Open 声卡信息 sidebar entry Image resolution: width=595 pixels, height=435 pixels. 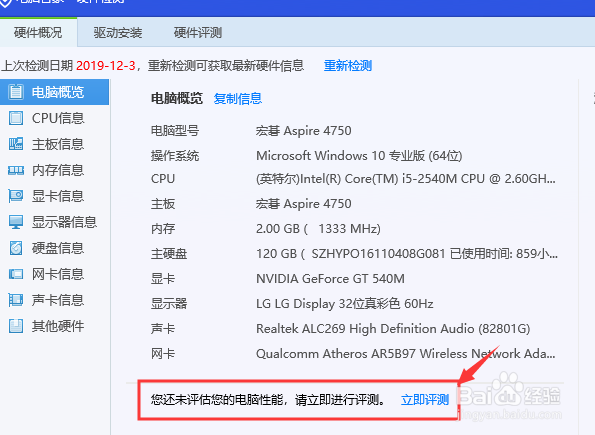pos(54,300)
